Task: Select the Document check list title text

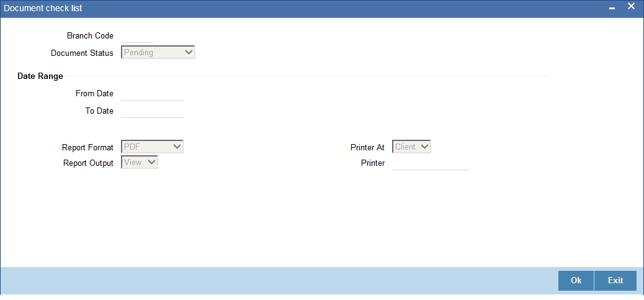Action: (43, 8)
